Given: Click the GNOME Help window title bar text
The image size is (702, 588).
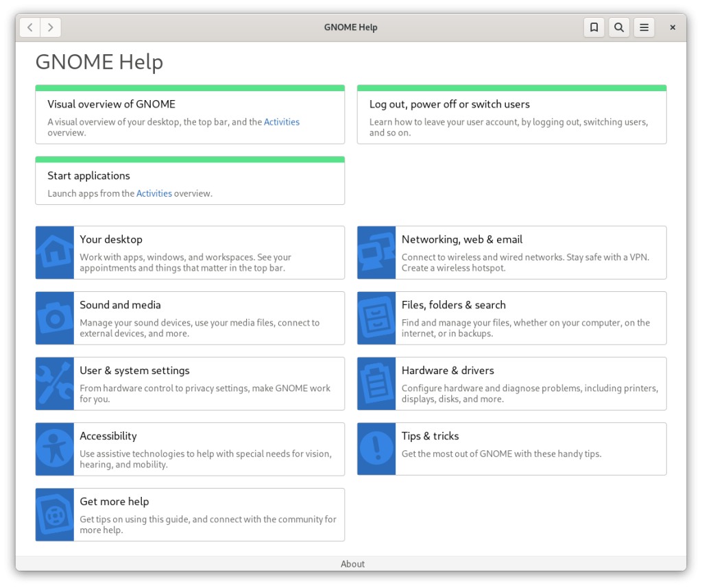Looking at the screenshot, I should [350, 27].
